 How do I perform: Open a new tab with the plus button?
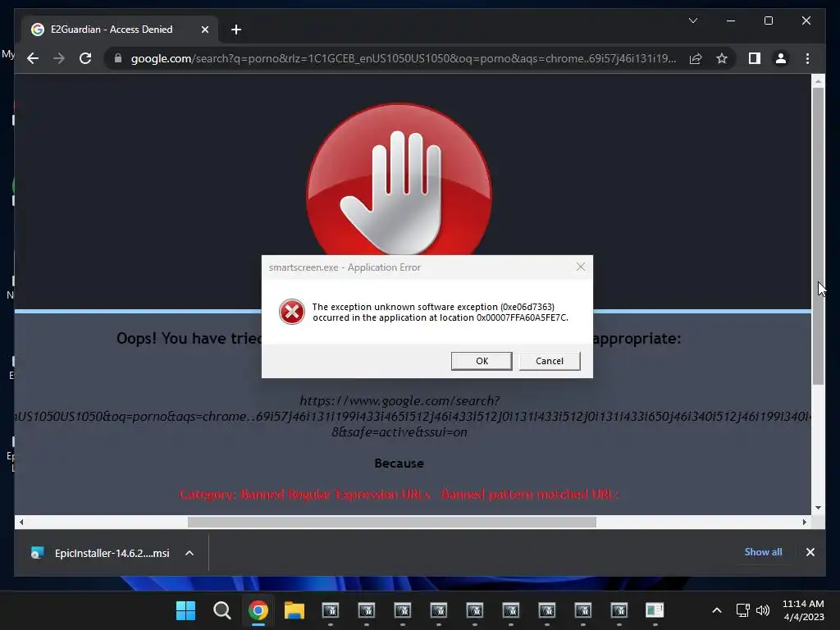click(x=235, y=30)
